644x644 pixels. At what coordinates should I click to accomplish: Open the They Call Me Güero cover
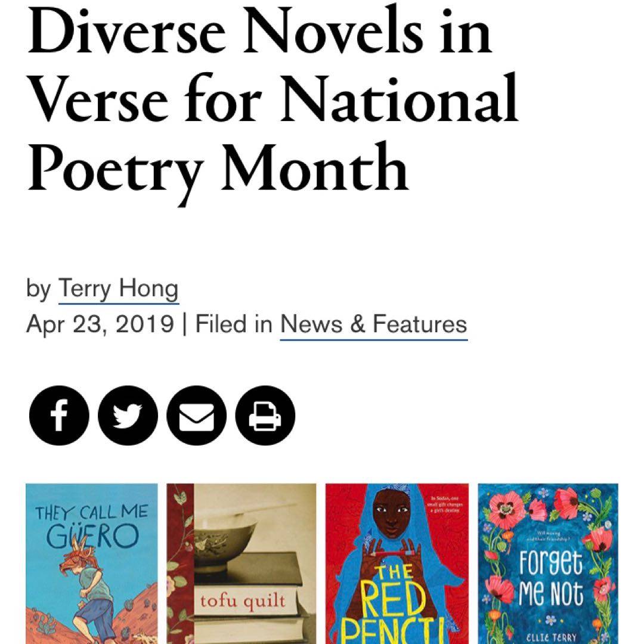coord(92,563)
